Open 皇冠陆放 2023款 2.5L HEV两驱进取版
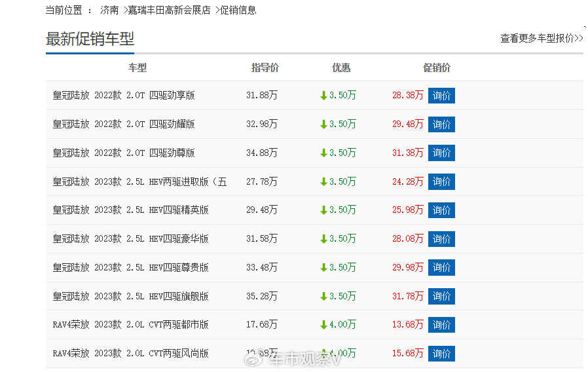Screen dimensions: 588x372 pos(139,181)
